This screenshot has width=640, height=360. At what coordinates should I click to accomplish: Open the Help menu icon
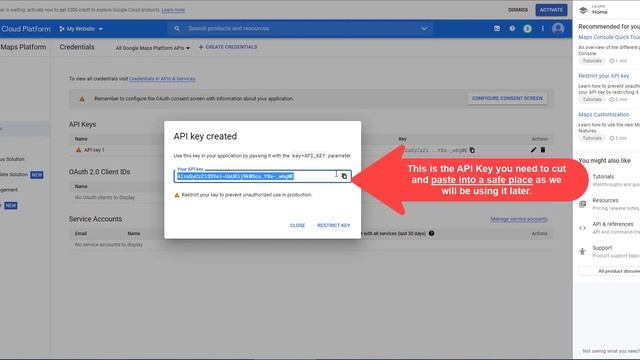[512, 29]
